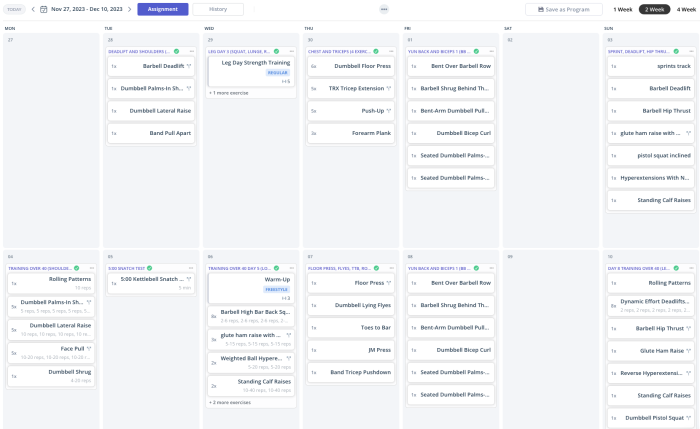Open Leg Day Strength Training section card
This screenshot has height=429, width=700.
[251, 71]
